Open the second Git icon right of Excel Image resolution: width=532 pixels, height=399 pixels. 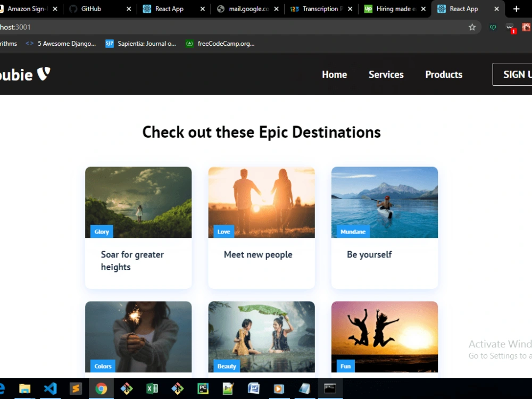point(178,388)
